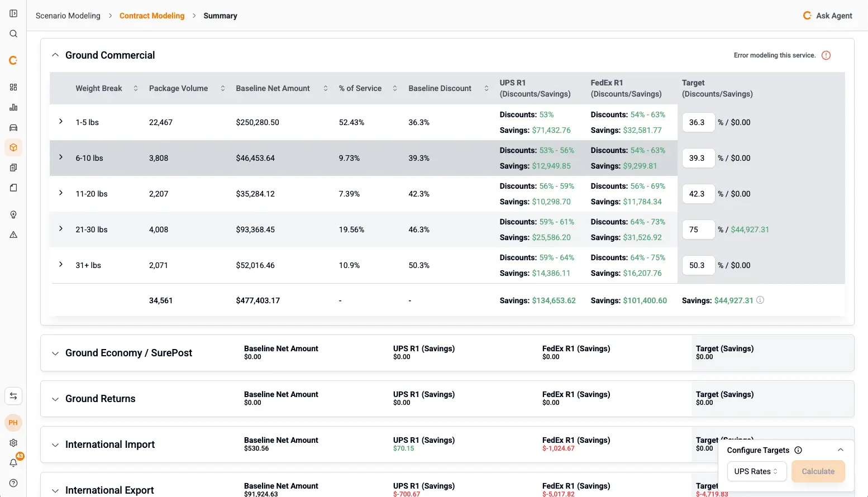Collapse the Ground Commercial section
The image size is (868, 497).
(x=55, y=55)
